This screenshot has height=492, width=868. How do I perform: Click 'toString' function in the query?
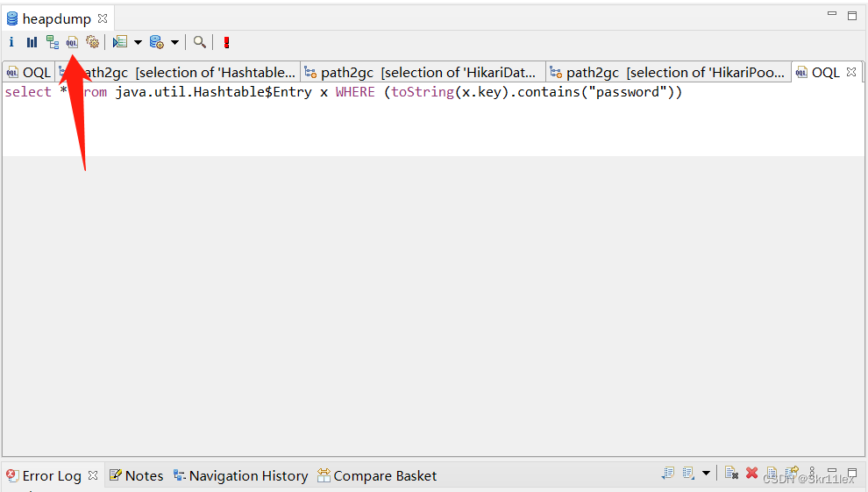tap(423, 92)
